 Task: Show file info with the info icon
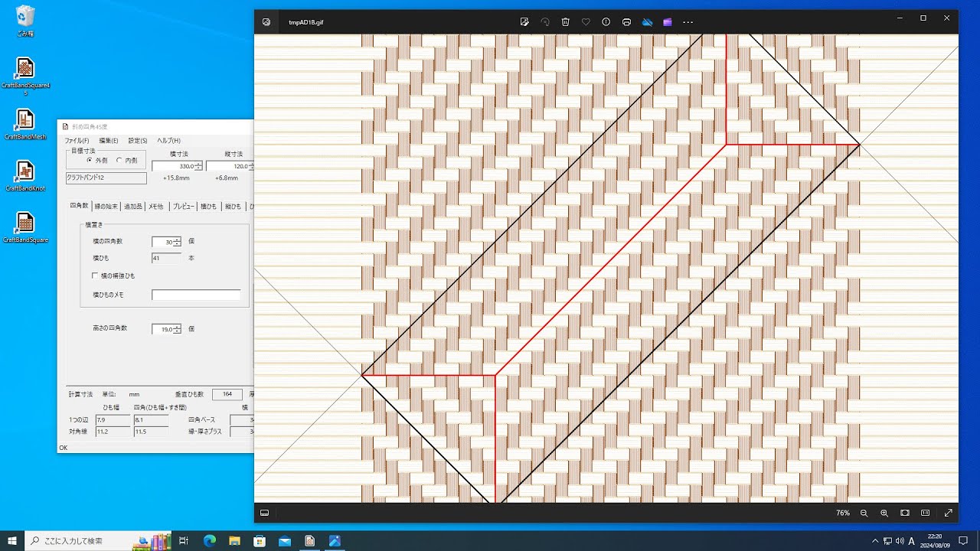[606, 22]
